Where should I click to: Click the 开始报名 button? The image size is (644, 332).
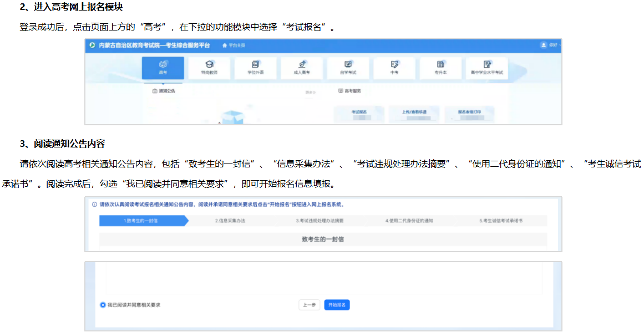coord(337,305)
